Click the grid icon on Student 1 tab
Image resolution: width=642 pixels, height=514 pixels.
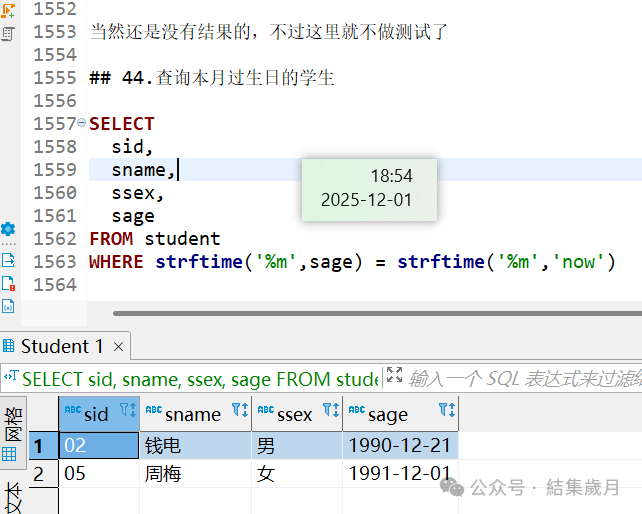pos(9,346)
